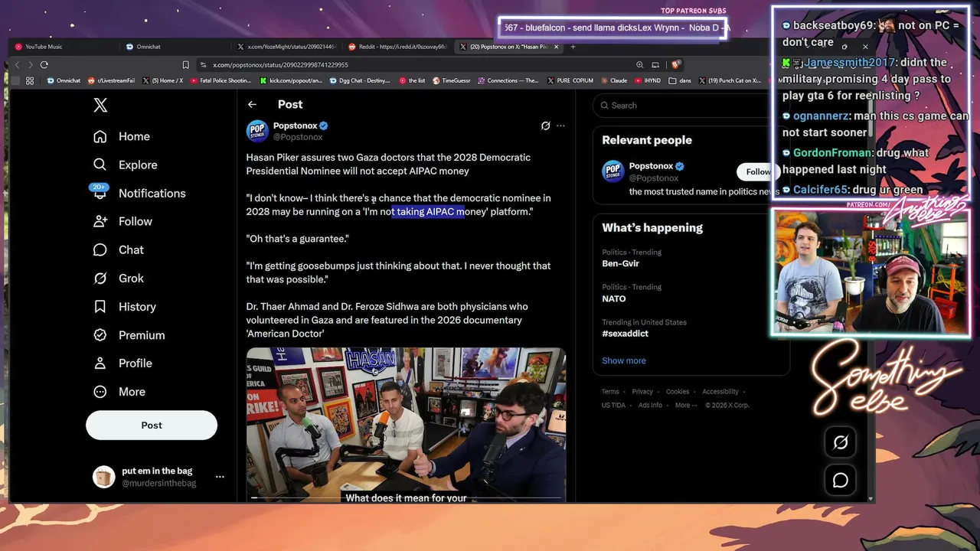Open the NATO trending topic
This screenshot has width=980, height=551.
tap(614, 298)
